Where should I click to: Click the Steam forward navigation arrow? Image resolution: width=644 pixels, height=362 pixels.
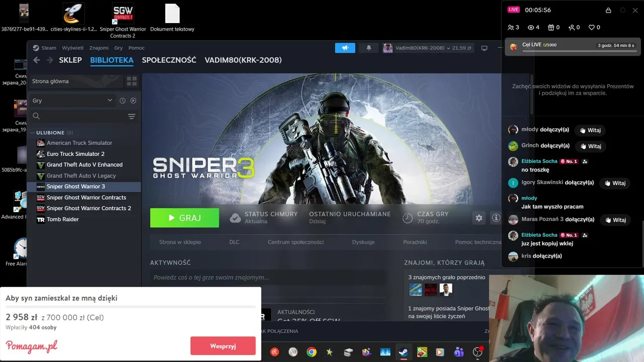(x=50, y=60)
